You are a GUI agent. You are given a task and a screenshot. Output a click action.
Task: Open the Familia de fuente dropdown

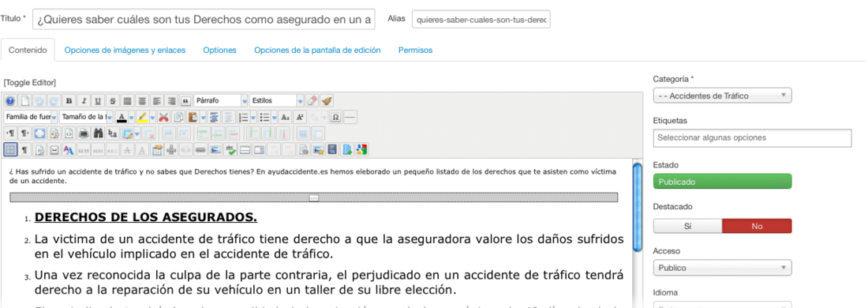[31, 117]
